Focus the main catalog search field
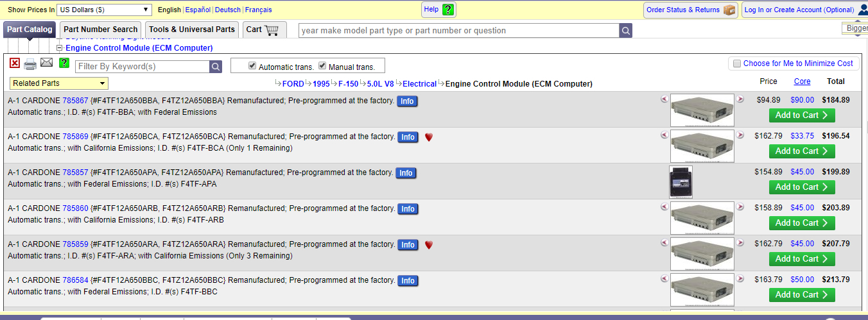This screenshot has width=868, height=320. coord(458,31)
